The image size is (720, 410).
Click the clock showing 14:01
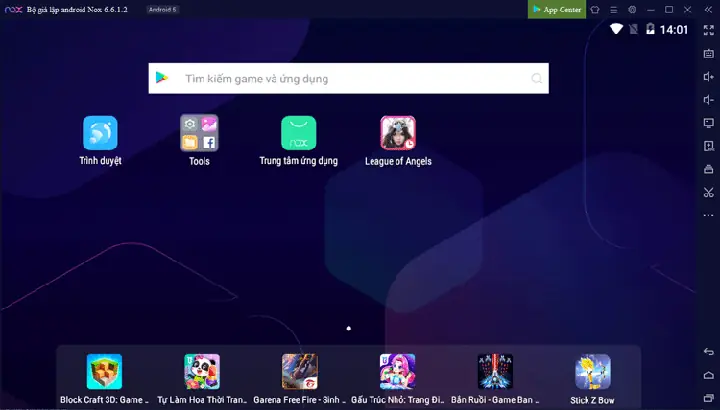pos(674,30)
